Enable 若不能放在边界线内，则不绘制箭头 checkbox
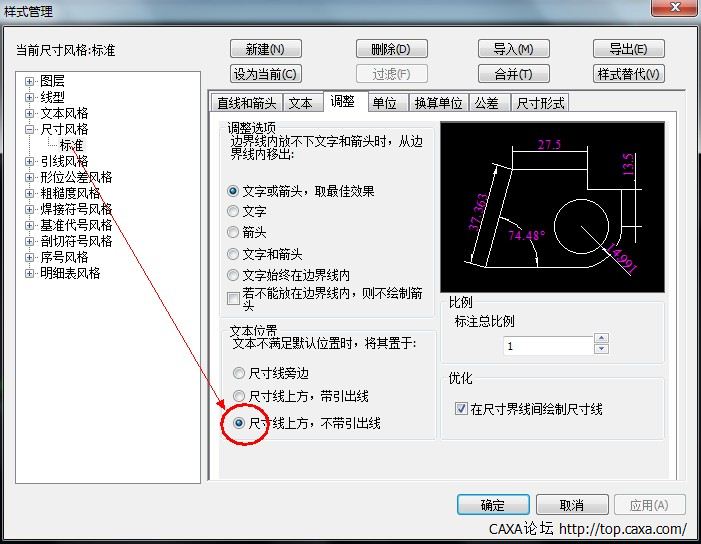Screen dimensions: 701x544 [x=233, y=298]
